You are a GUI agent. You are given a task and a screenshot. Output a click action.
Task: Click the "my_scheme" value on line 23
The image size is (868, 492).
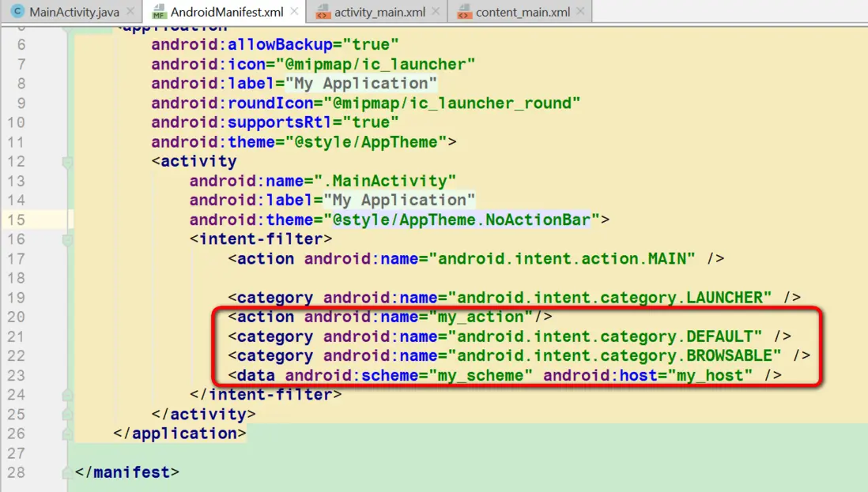[x=481, y=376]
